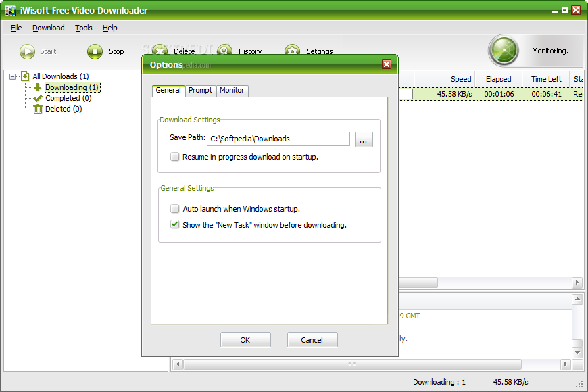
Task: Click the Start toolbar icon
Action: [28, 51]
